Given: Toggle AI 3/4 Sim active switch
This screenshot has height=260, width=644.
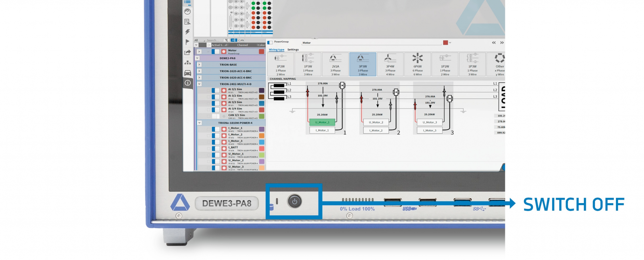Looking at the screenshot, I should point(215,110).
